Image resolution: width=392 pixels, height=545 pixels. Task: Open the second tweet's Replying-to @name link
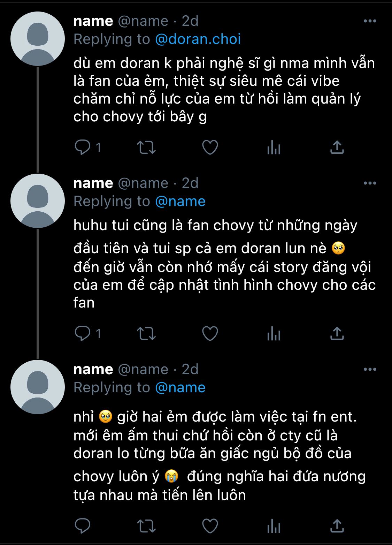coord(180,201)
